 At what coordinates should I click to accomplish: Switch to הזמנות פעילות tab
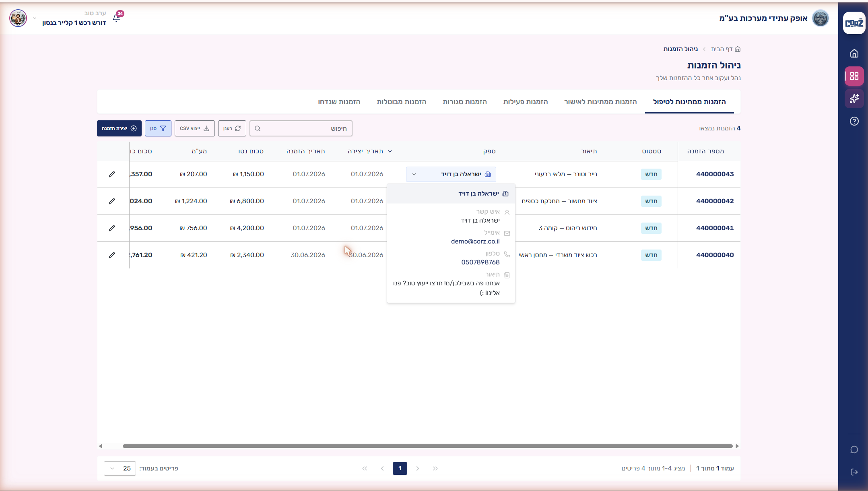526,102
